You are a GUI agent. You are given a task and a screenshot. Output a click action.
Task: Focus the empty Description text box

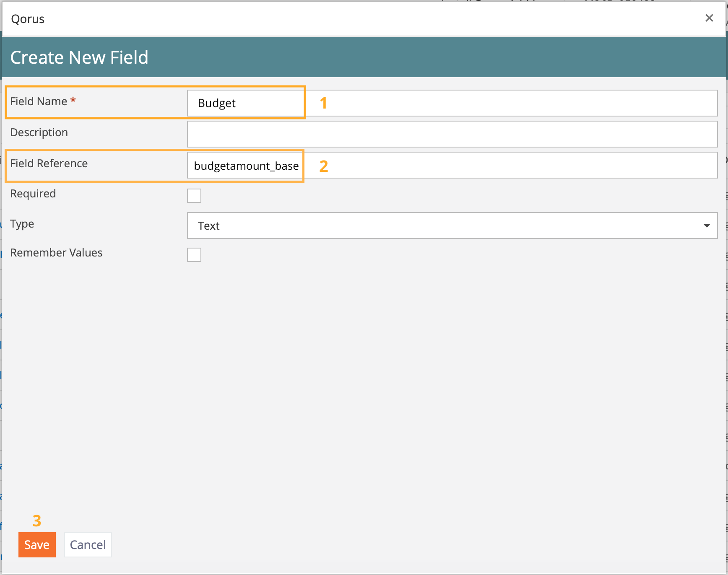(452, 134)
